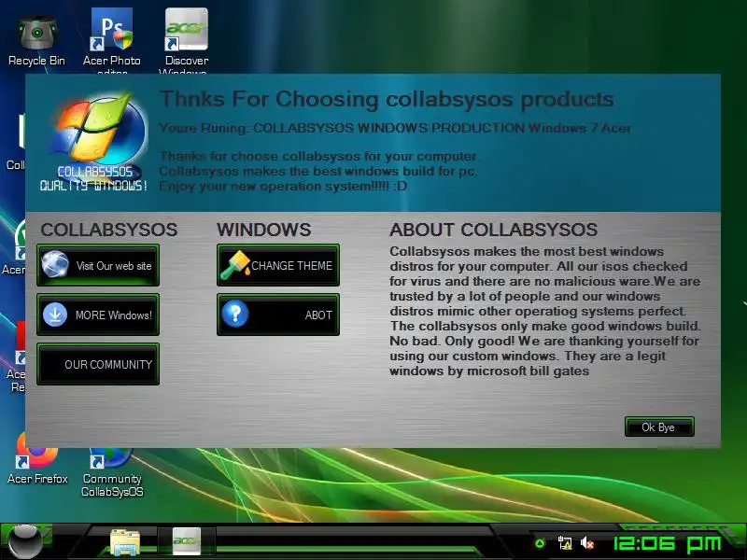The image size is (747, 560).
Task: Click Visit Our web site button
Action: pyautogui.click(x=98, y=265)
